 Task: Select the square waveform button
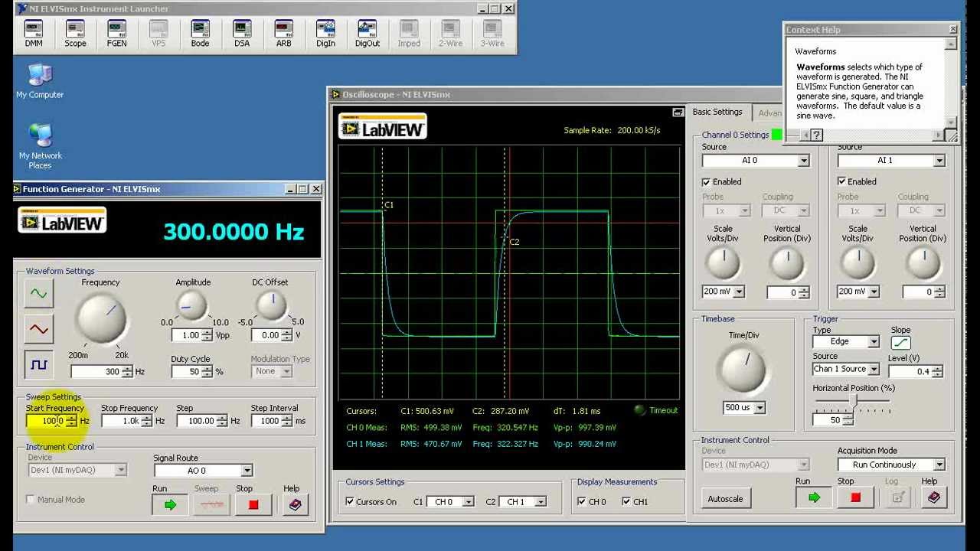click(x=38, y=365)
